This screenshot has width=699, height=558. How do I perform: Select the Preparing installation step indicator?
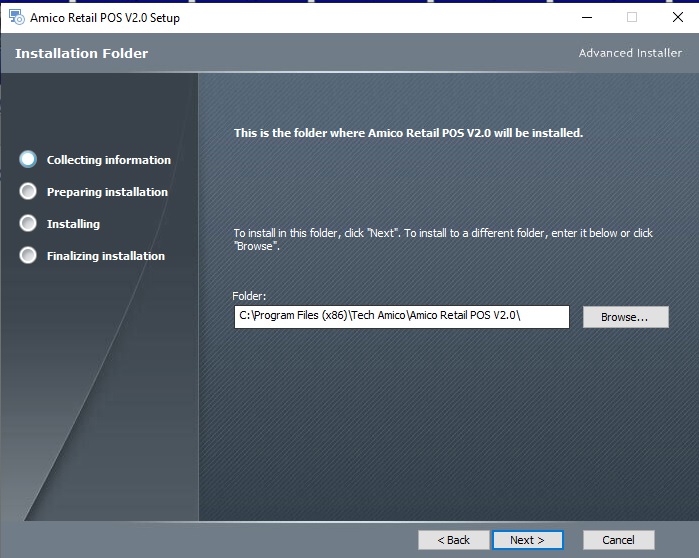pyautogui.click(x=28, y=191)
